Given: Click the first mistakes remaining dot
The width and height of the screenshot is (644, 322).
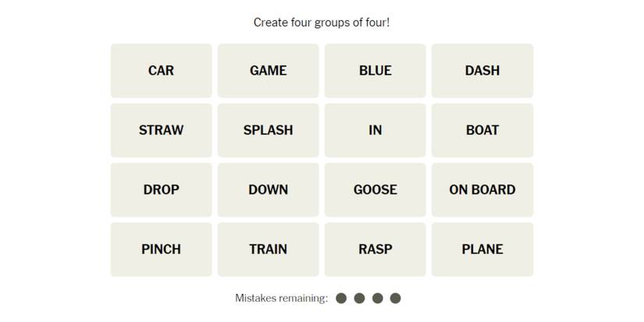Looking at the screenshot, I should [x=341, y=298].
